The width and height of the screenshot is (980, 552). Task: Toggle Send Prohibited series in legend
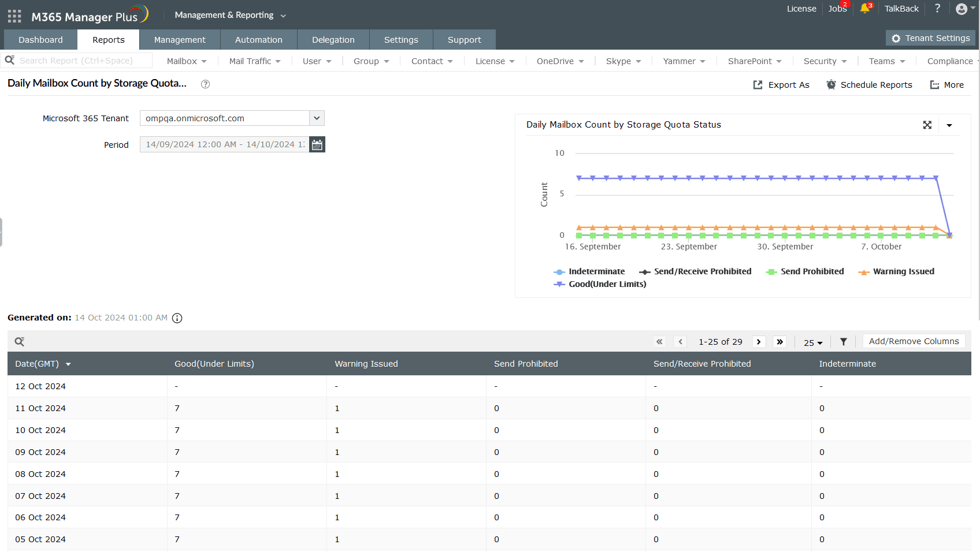(x=811, y=271)
